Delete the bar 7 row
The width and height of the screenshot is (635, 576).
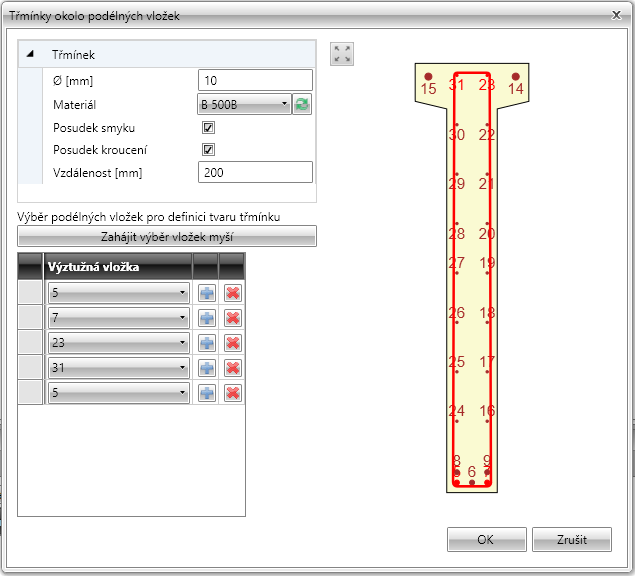pos(233,318)
